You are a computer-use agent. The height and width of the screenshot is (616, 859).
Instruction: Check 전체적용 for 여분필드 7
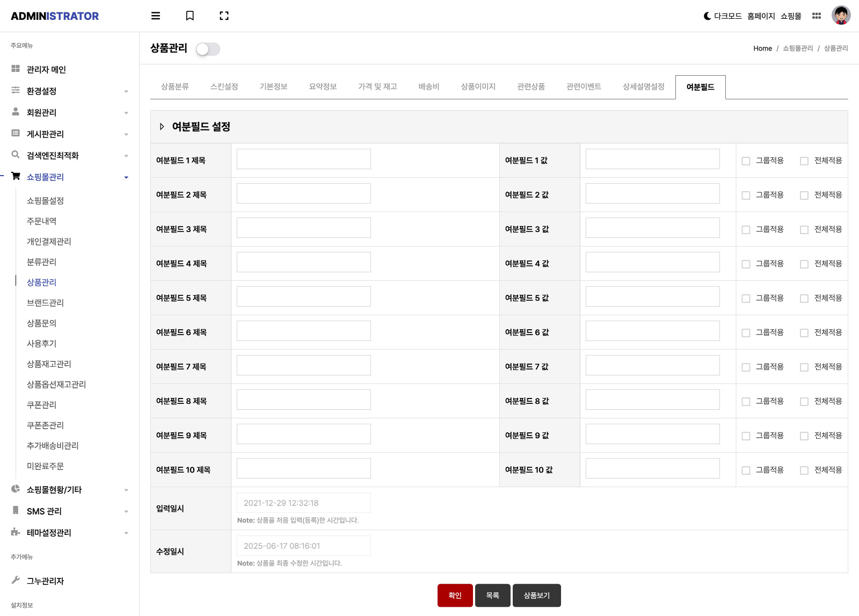pyautogui.click(x=804, y=367)
